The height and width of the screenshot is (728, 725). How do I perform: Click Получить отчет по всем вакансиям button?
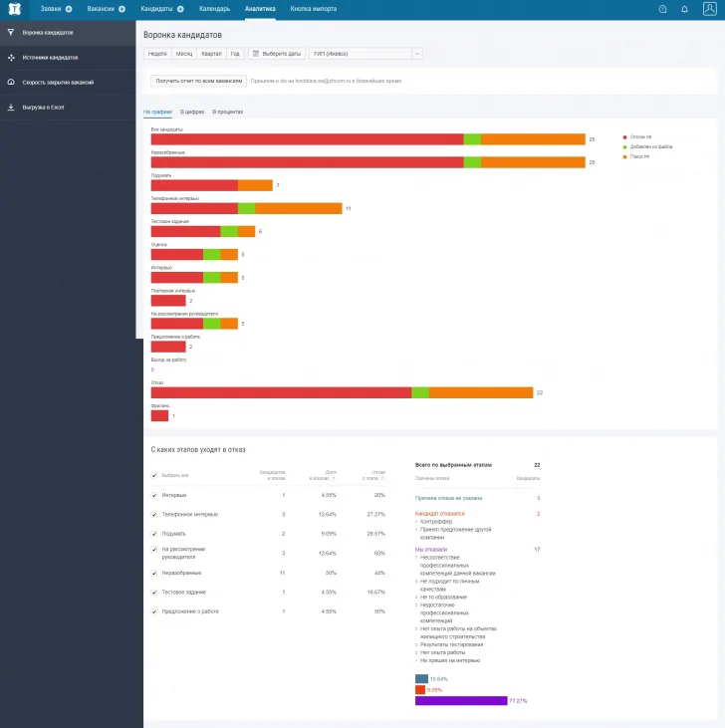[198, 81]
